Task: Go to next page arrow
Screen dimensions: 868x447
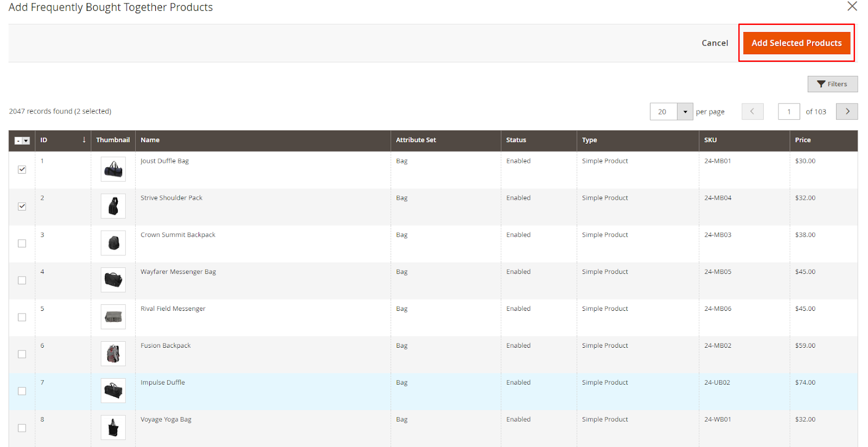Action: click(847, 111)
